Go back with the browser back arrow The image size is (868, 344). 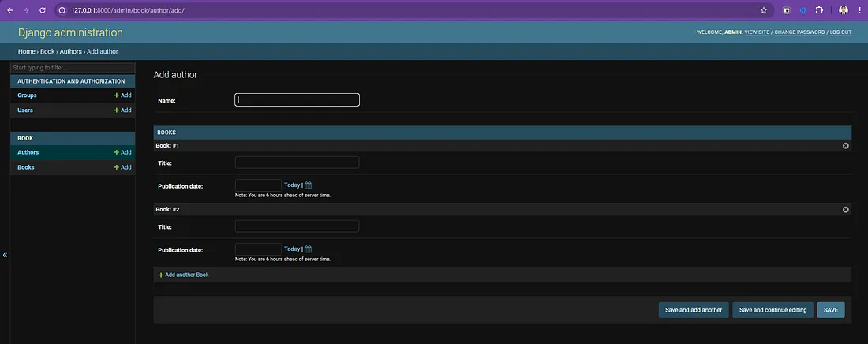(10, 10)
